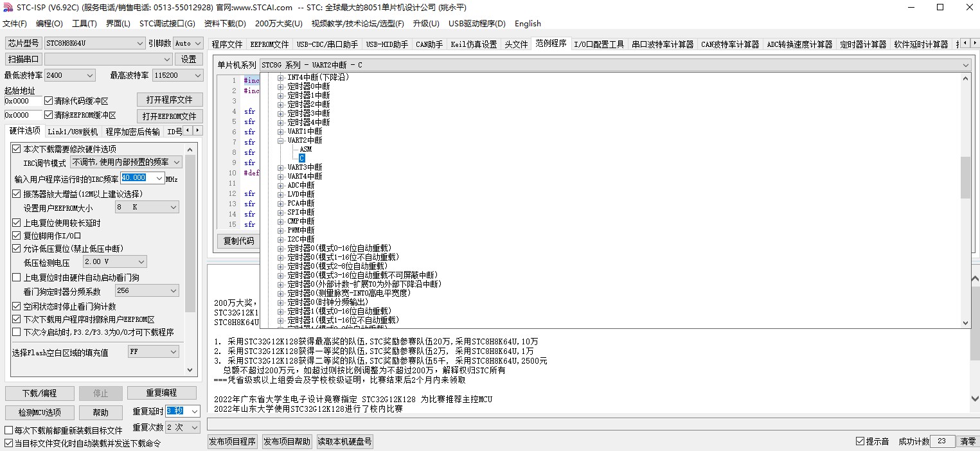The image size is (980, 451).
Task: Expand the I2C中断 tree node
Action: (x=280, y=239)
